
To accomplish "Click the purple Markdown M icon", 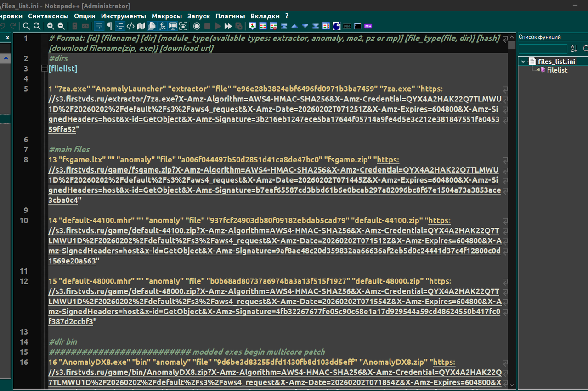I will [368, 26].
